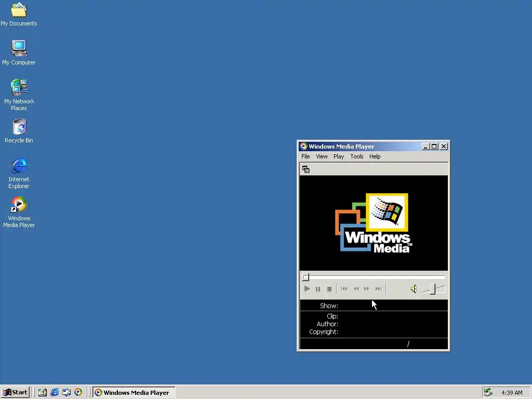Mute audio with the speaker icon
Viewport: 532px width, 399px height.
tap(414, 289)
